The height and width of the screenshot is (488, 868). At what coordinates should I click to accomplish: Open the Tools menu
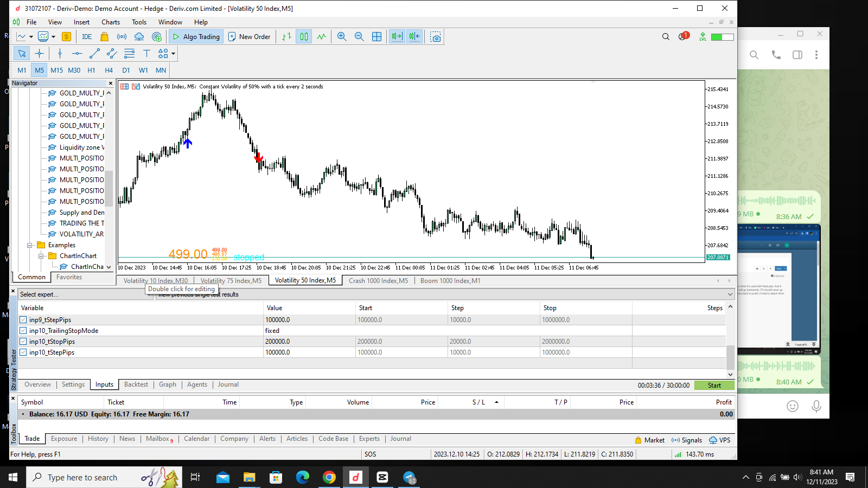139,22
